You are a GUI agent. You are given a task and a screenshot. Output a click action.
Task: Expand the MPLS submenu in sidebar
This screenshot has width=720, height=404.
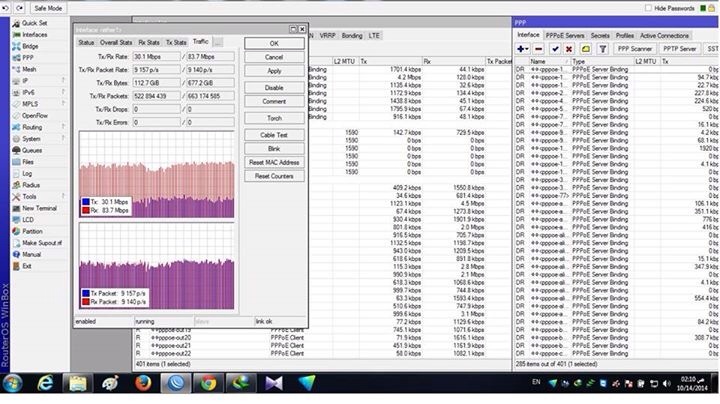click(39, 104)
